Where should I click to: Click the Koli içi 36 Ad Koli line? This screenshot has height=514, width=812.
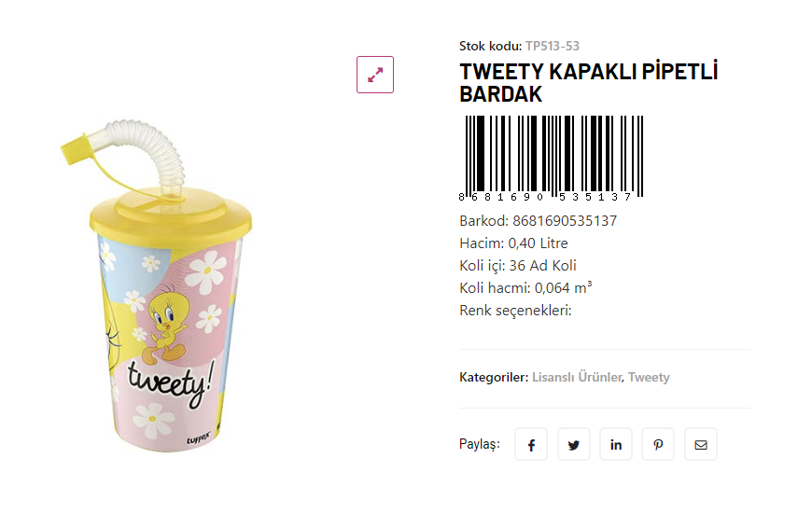click(x=517, y=266)
